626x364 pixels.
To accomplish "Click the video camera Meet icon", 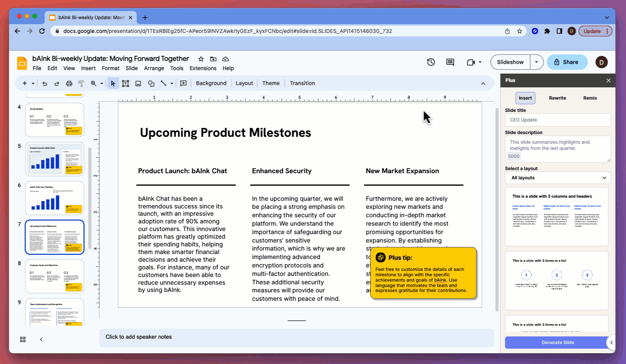I will (471, 62).
